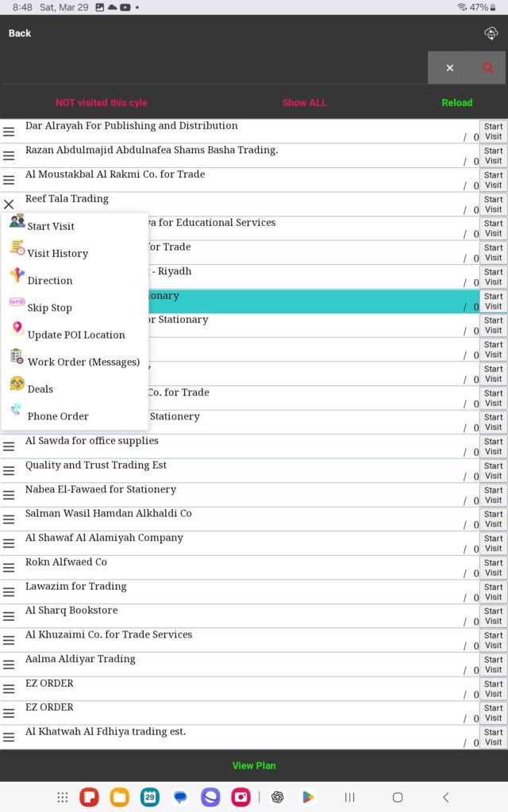Select Start Visit in the popup menu
The image size is (508, 812).
51,226
